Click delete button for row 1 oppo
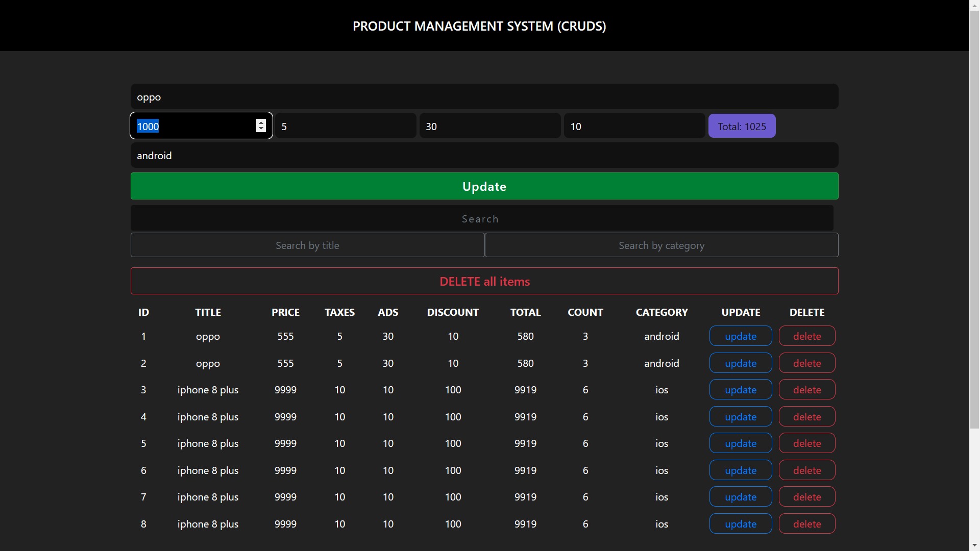 [807, 336]
